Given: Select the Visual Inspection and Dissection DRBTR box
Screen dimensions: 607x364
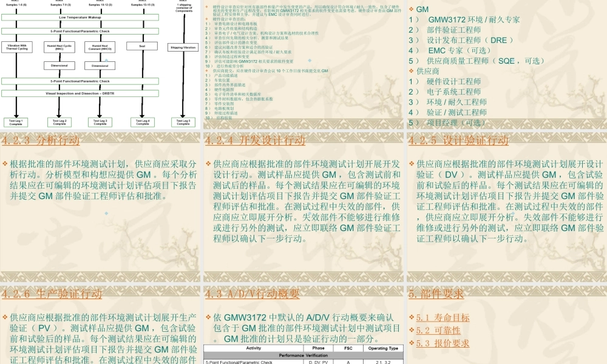Looking at the screenshot, I should [x=80, y=93].
